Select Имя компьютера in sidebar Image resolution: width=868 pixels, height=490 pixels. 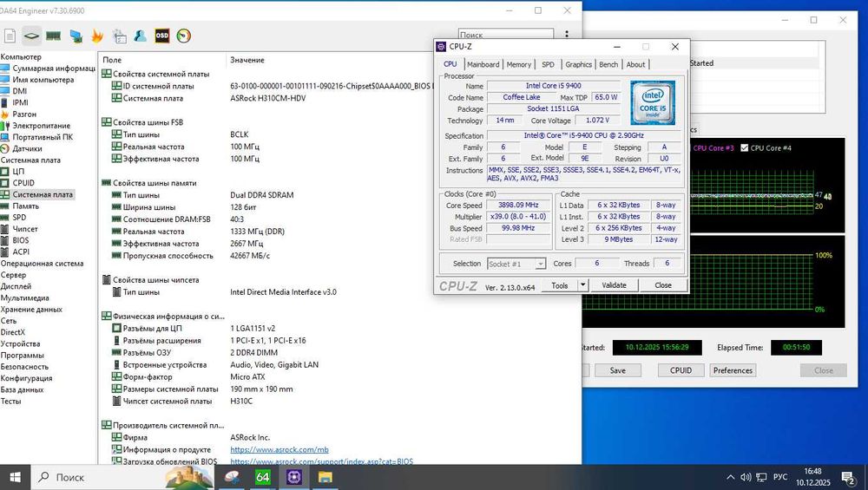point(43,80)
